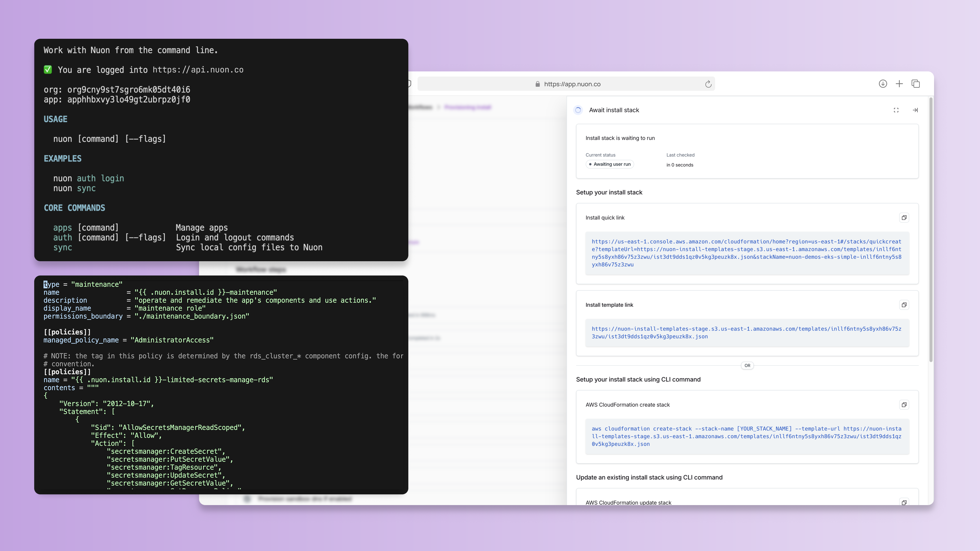Show browser tab overview icon
Image resolution: width=980 pixels, height=551 pixels.
915,84
